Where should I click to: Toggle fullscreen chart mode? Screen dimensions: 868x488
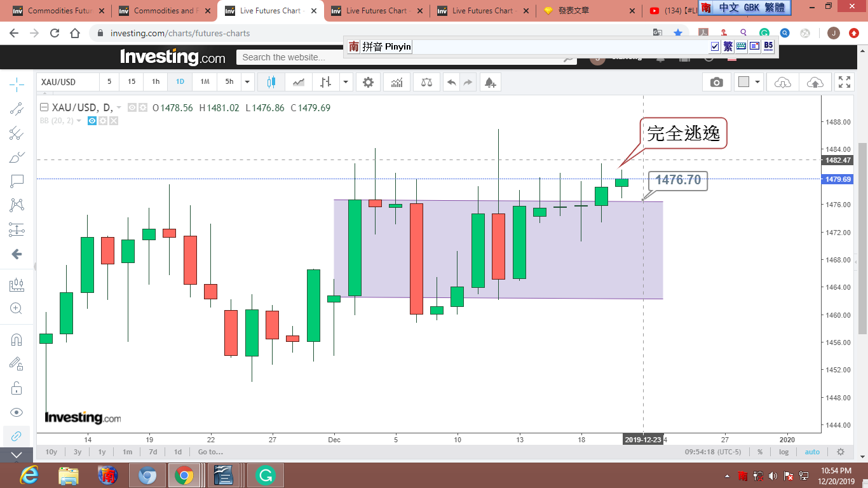(x=844, y=82)
